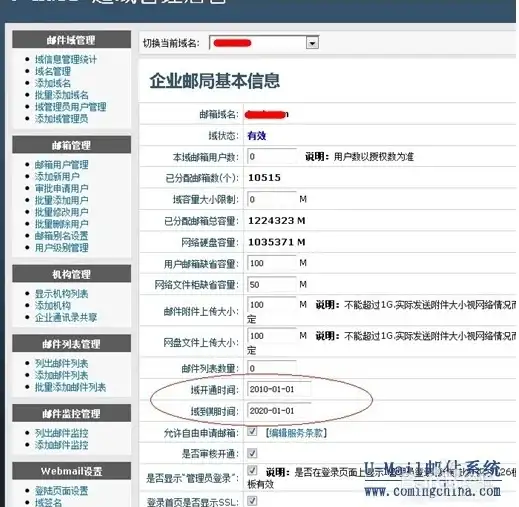
Task: Focus 邮件附件上传大小 input field
Action: click(x=272, y=305)
